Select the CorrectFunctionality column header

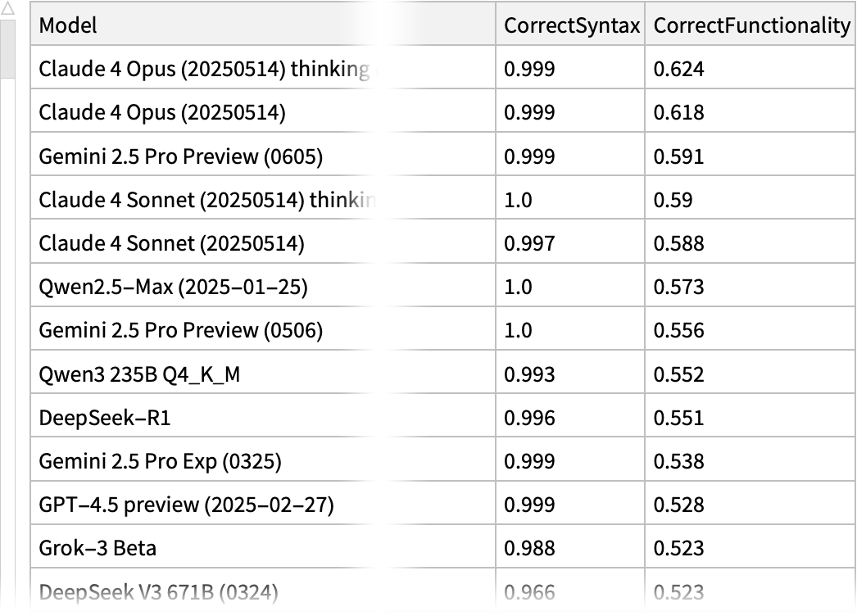pos(751,25)
